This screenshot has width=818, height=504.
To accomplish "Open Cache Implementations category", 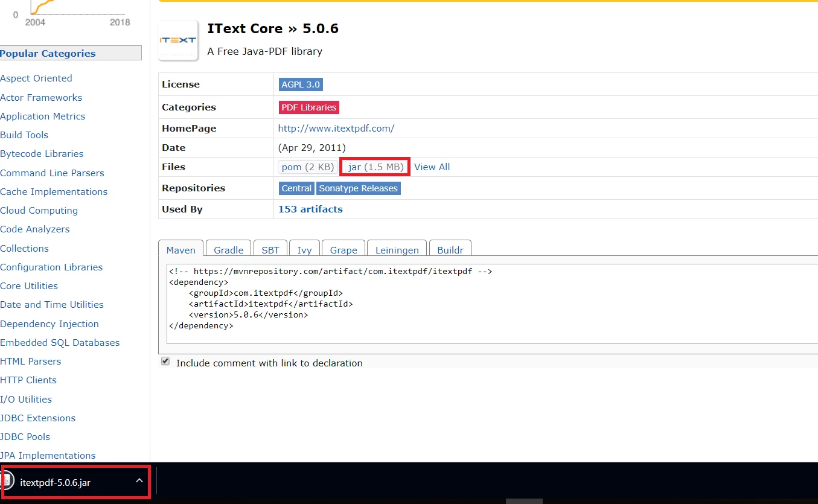I will click(x=54, y=192).
